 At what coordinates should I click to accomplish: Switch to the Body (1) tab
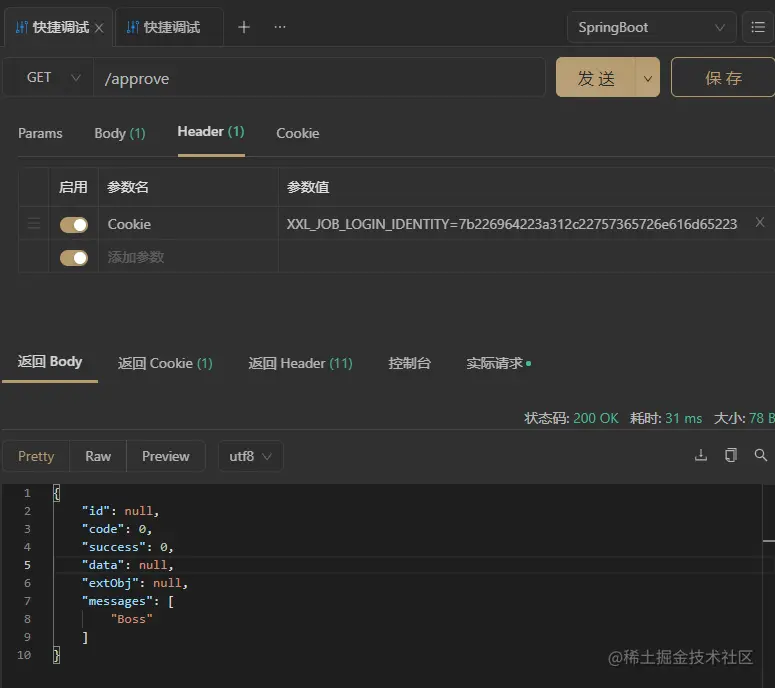point(120,133)
